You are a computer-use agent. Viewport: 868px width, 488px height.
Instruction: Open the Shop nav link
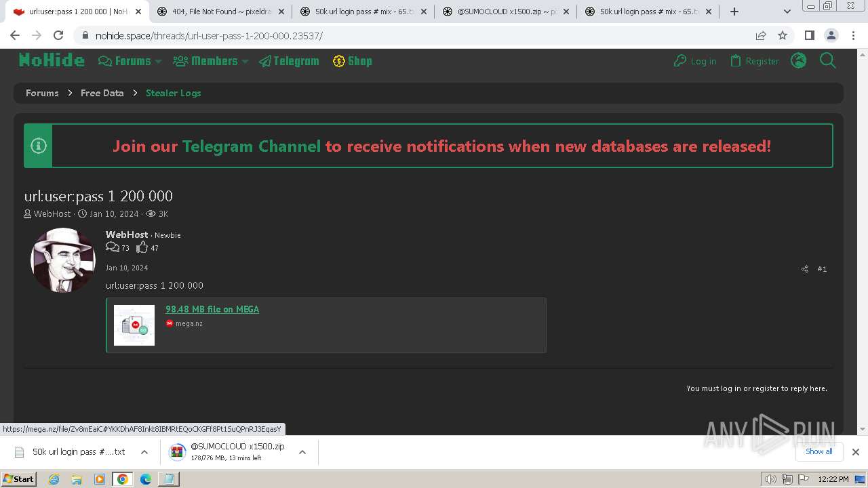tap(352, 61)
